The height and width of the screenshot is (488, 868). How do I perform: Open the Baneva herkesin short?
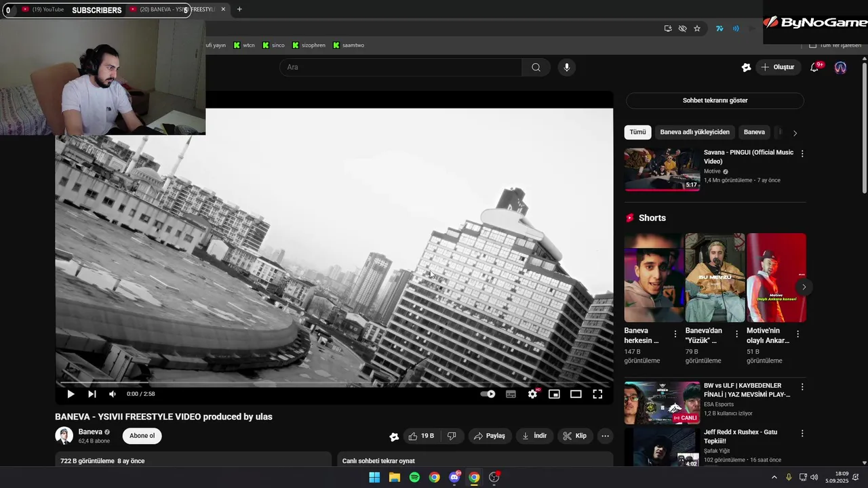pos(654,278)
